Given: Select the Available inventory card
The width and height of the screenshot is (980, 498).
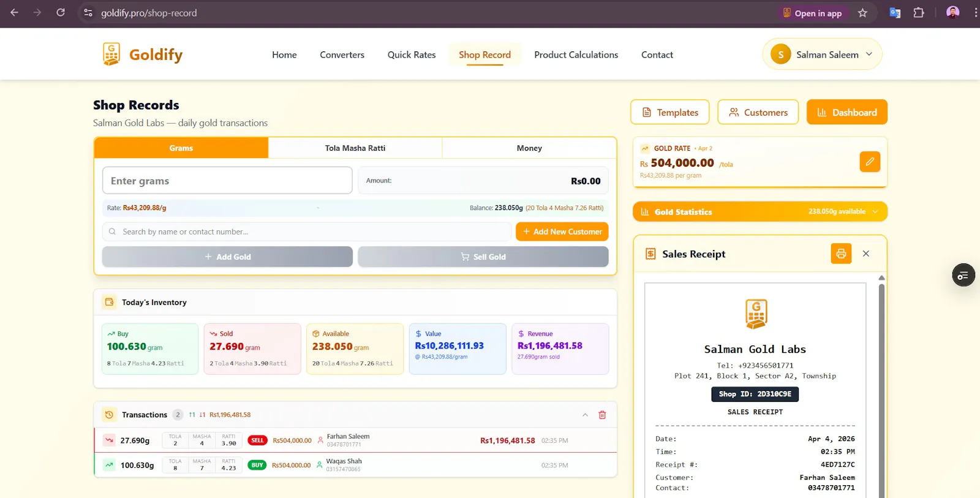Looking at the screenshot, I should click(355, 349).
